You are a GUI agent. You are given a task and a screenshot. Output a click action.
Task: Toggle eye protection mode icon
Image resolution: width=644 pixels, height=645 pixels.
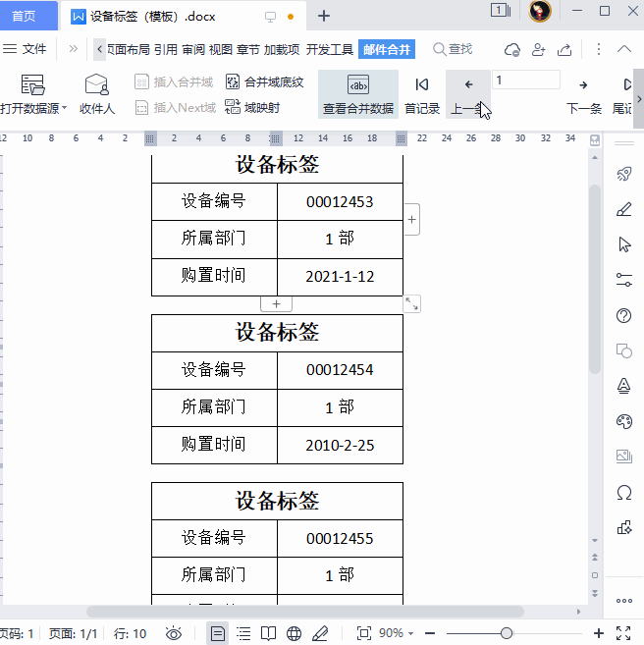tap(174, 633)
